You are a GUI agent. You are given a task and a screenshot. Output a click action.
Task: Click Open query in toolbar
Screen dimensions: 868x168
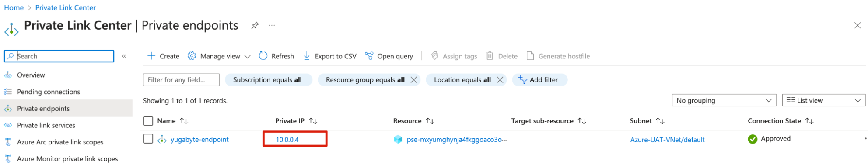pyautogui.click(x=389, y=56)
